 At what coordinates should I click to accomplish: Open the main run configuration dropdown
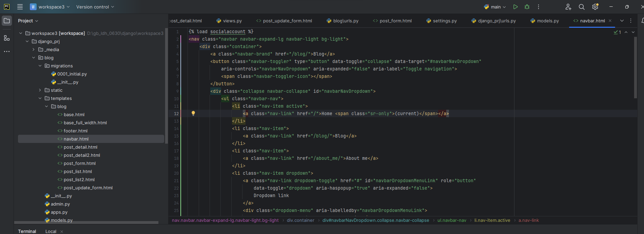495,7
